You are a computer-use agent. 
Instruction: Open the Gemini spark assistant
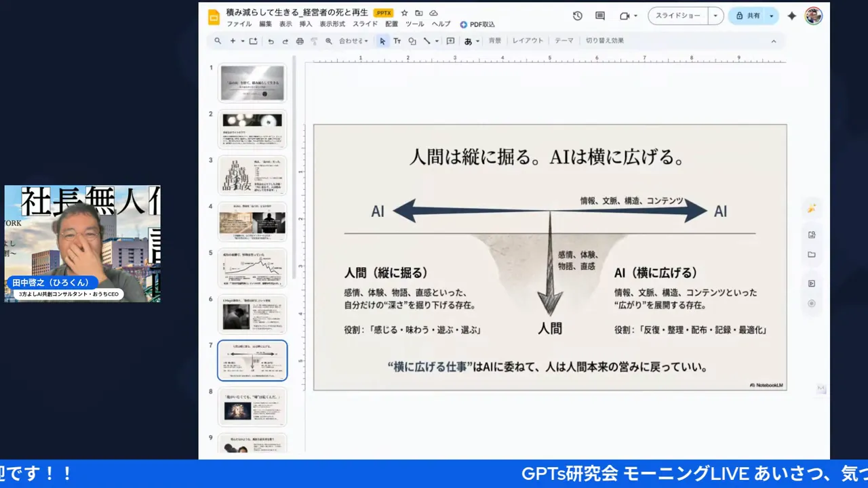791,15
